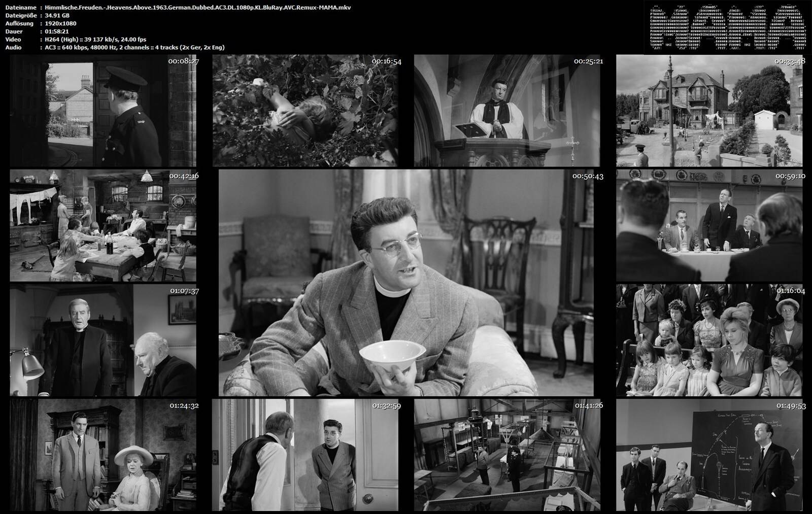Click the Video label in the header
The height and width of the screenshot is (514, 812).
tap(13, 40)
